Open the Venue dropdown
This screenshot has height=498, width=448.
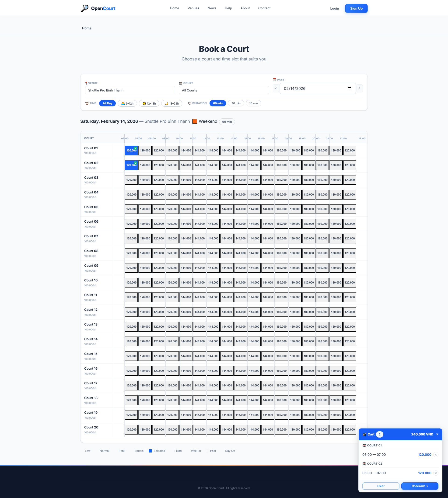pos(130,90)
